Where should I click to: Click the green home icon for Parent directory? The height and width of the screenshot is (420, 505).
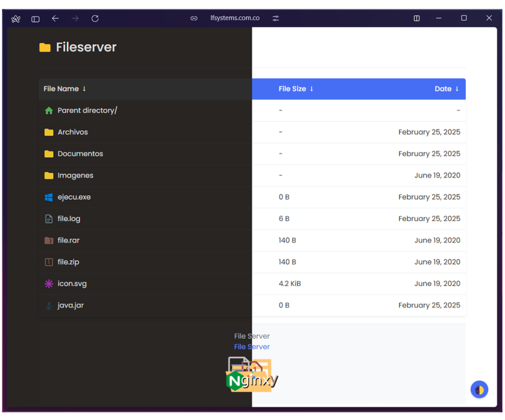click(49, 111)
